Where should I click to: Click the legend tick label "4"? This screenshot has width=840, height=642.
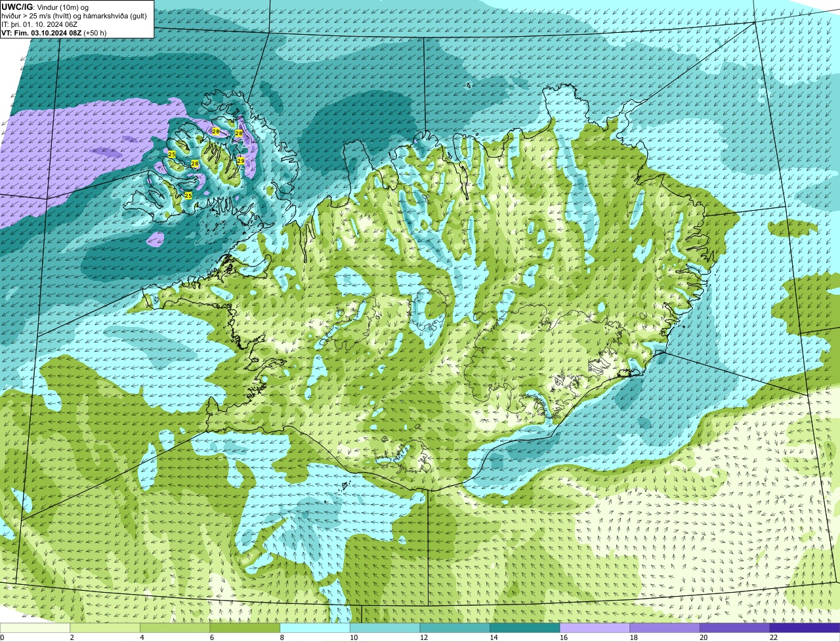pyautogui.click(x=142, y=637)
